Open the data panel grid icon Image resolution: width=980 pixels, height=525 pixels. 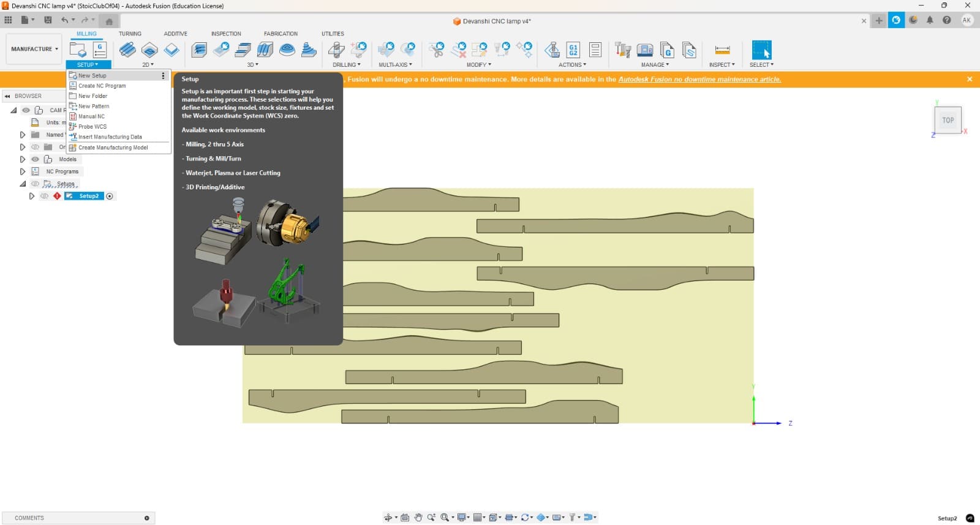click(8, 20)
